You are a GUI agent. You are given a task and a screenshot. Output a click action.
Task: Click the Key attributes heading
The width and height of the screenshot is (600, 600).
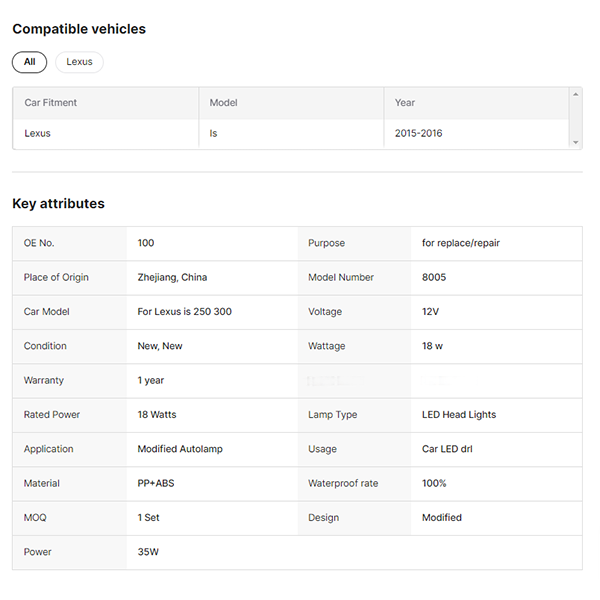click(x=58, y=203)
